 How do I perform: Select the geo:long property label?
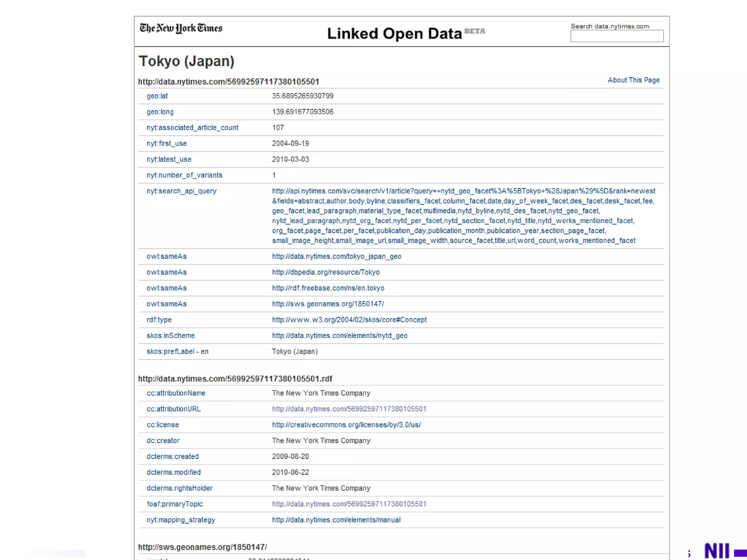(x=160, y=112)
